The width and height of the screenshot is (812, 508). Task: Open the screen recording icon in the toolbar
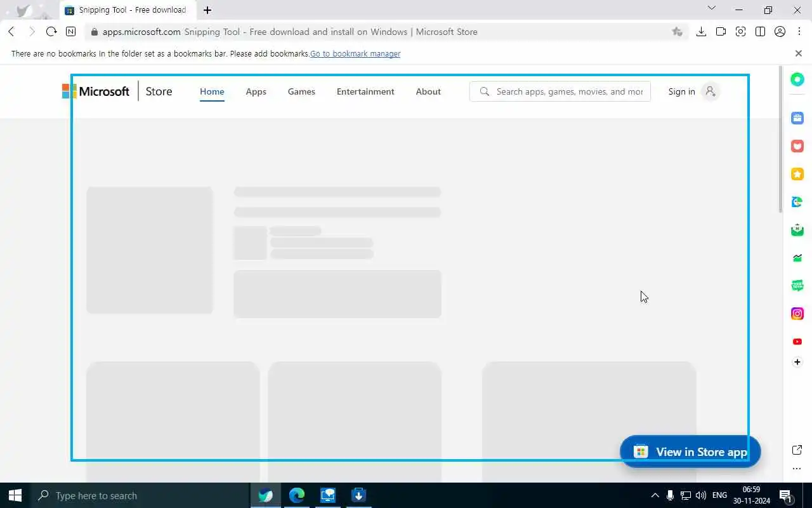[721, 32]
